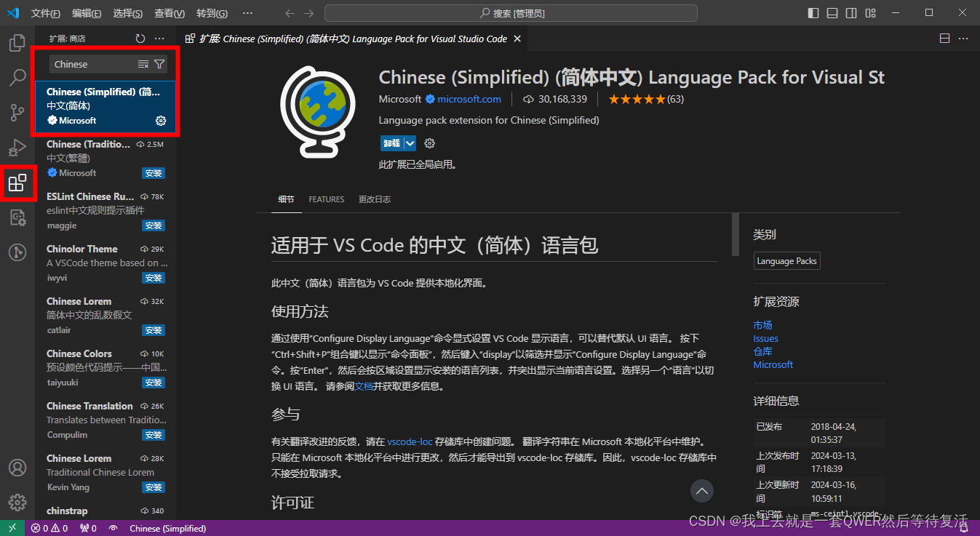Click the eye icon in status bar
This screenshot has height=536, width=980.
coord(113,528)
